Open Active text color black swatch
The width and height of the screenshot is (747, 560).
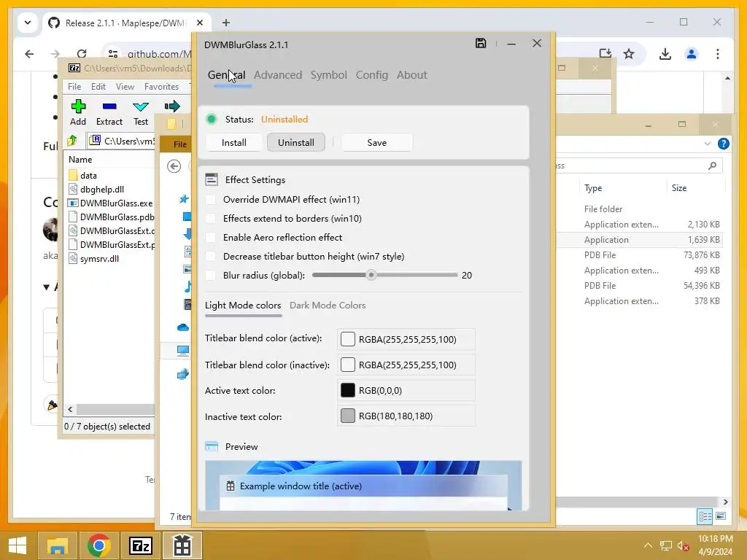coord(348,391)
